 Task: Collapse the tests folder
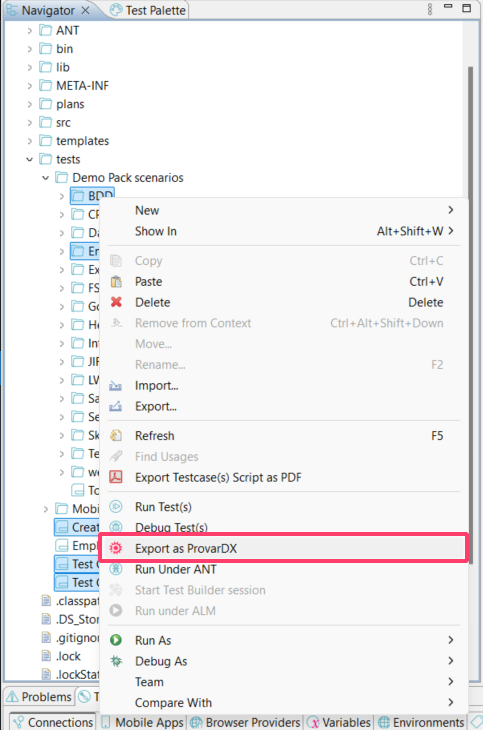pos(29,159)
